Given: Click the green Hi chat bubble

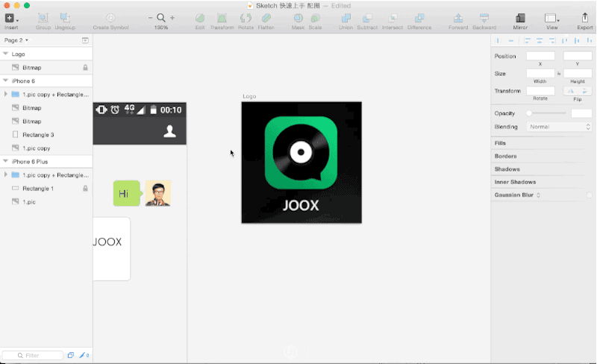Looking at the screenshot, I should (127, 193).
